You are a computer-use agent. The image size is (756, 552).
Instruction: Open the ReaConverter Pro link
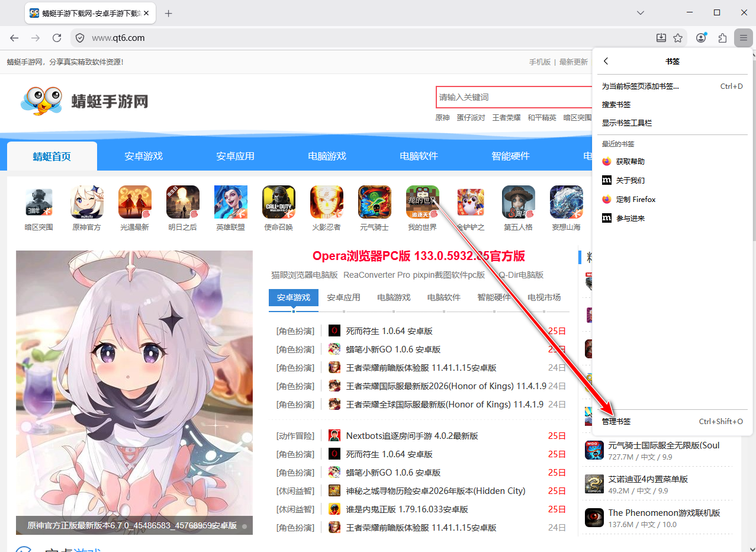(377, 275)
